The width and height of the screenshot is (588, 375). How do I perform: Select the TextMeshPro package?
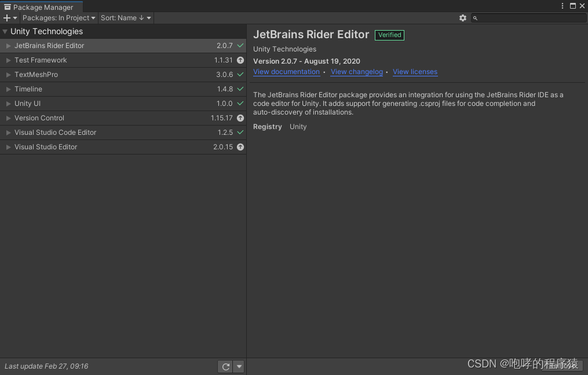(x=123, y=75)
